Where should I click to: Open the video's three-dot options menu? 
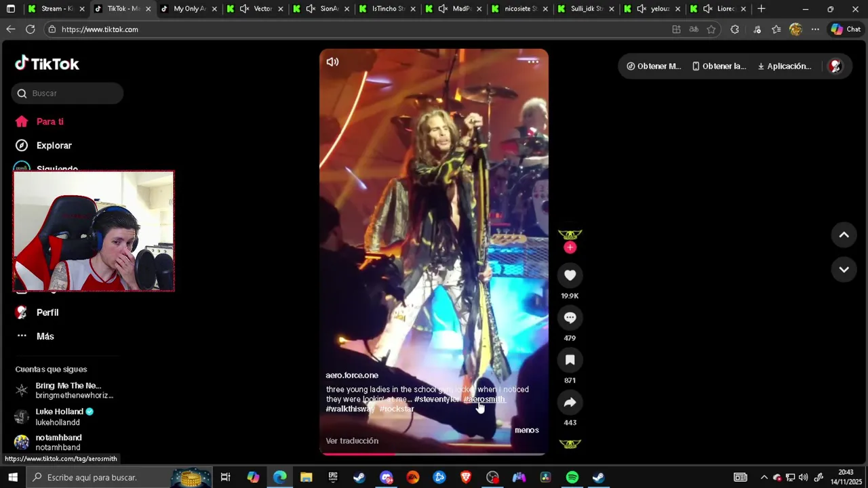533,62
